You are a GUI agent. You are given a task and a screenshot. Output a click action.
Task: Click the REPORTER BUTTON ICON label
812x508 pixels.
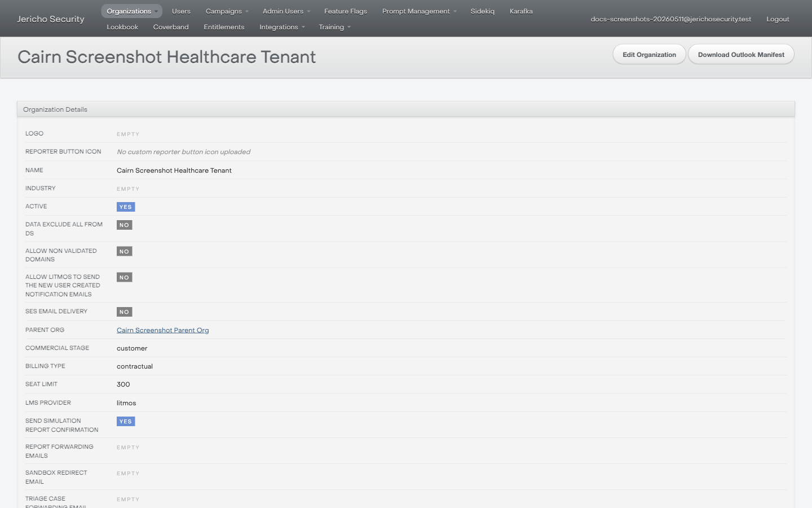pos(63,152)
